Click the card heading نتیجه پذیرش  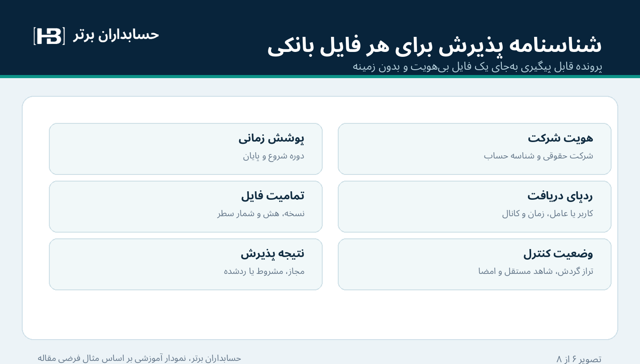(273, 253)
